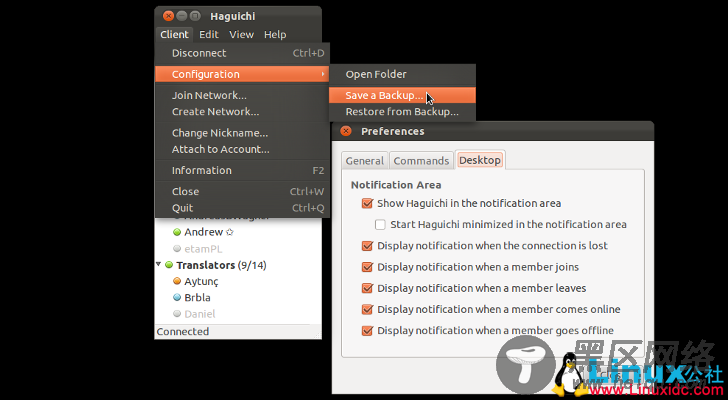
Task: Maximize the Haguichi window
Action: point(195,16)
